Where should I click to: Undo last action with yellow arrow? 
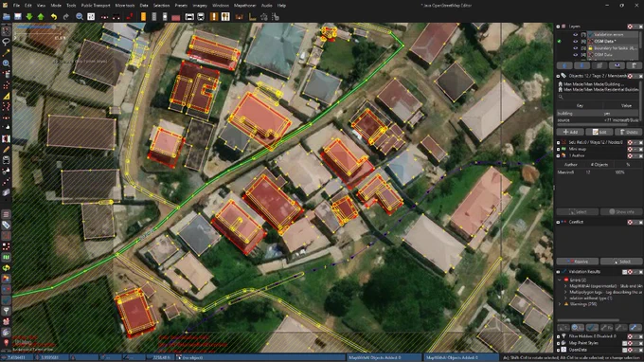(54, 17)
